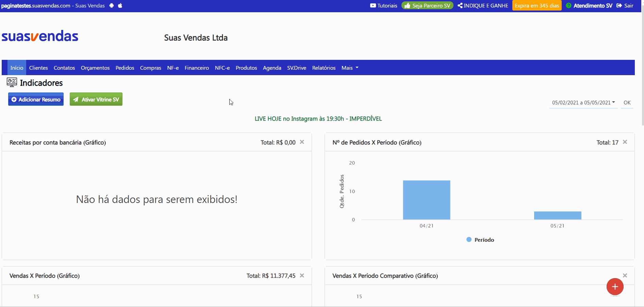Click the 04/21 bar in chart
The image size is (644, 307).
tap(427, 200)
